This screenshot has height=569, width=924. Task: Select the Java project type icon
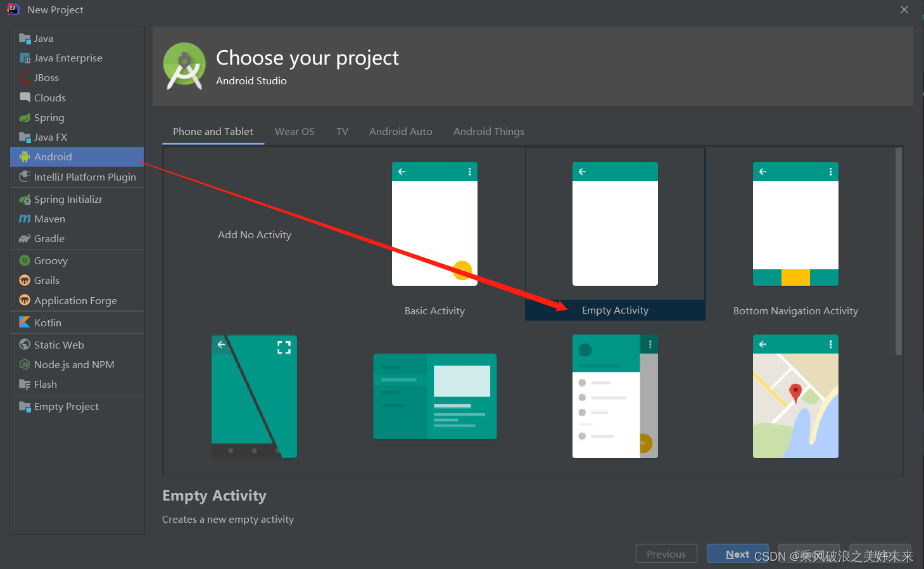coord(25,38)
